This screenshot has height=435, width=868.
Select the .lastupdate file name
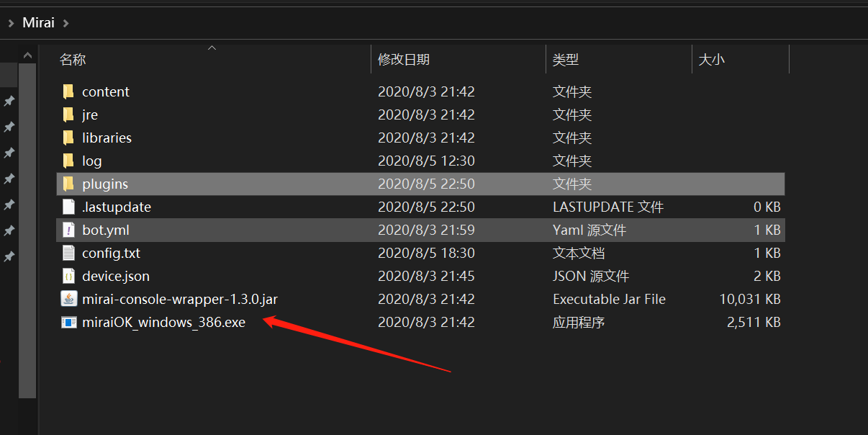(x=117, y=207)
